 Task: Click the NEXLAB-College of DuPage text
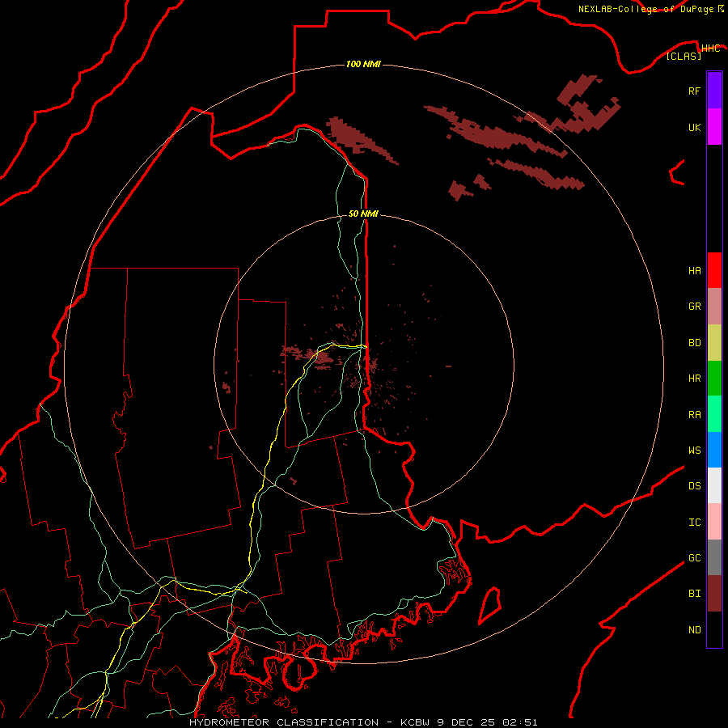click(647, 9)
